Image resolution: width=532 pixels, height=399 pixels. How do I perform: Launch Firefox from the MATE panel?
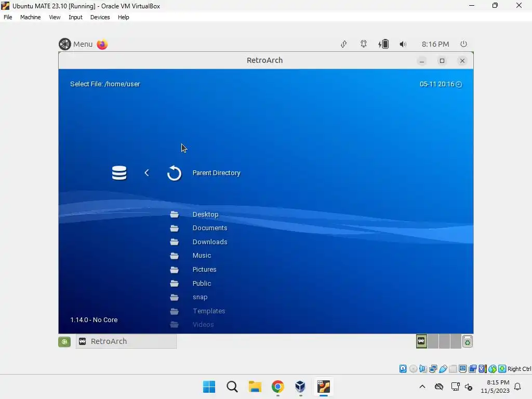pos(102,44)
